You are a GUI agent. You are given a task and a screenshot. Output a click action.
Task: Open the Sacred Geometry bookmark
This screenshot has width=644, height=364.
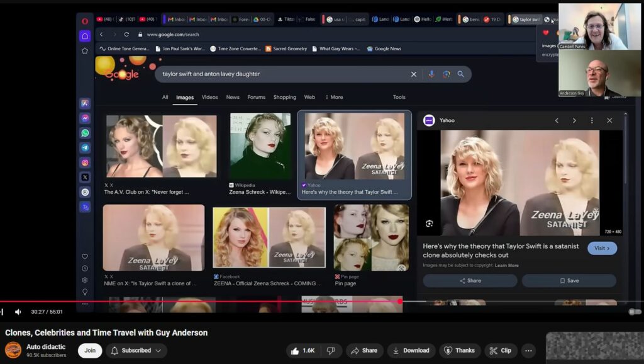pos(286,48)
